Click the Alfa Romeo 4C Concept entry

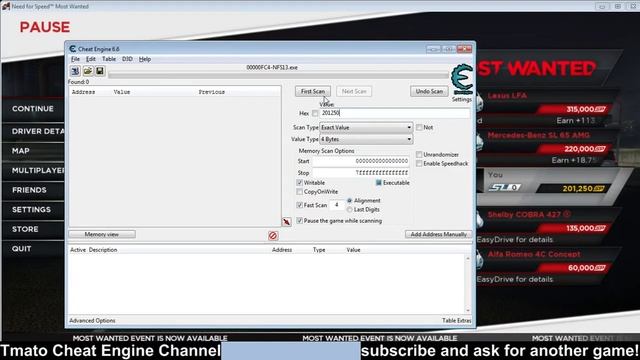pyautogui.click(x=534, y=254)
